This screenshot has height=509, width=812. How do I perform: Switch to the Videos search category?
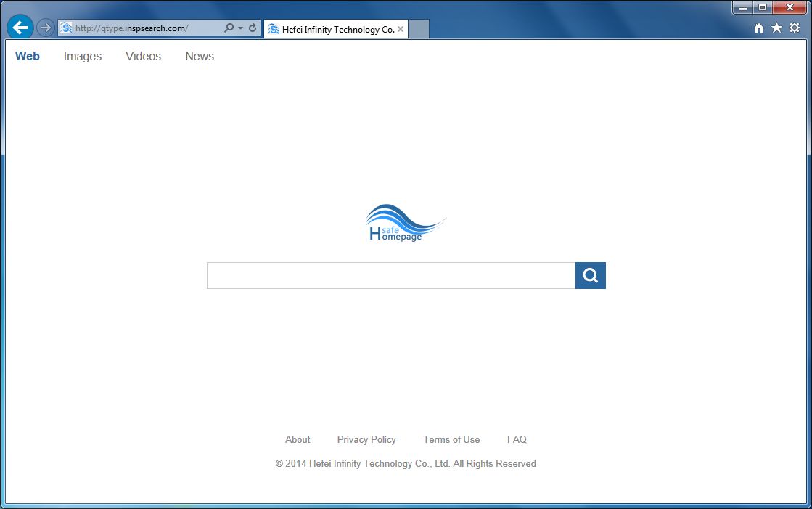pos(143,56)
